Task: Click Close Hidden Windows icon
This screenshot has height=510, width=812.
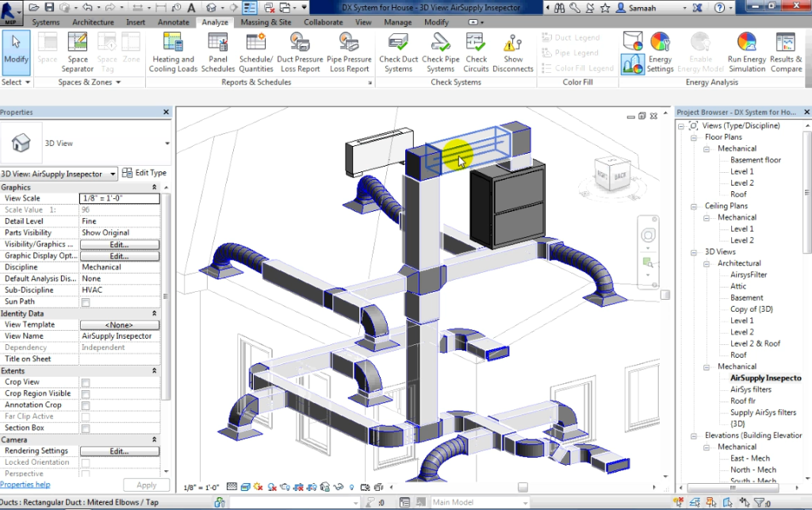Action: tap(269, 8)
